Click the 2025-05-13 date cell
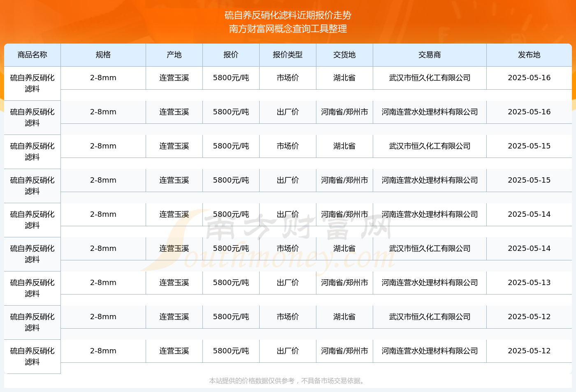Image resolution: width=576 pixels, height=392 pixels. click(529, 283)
